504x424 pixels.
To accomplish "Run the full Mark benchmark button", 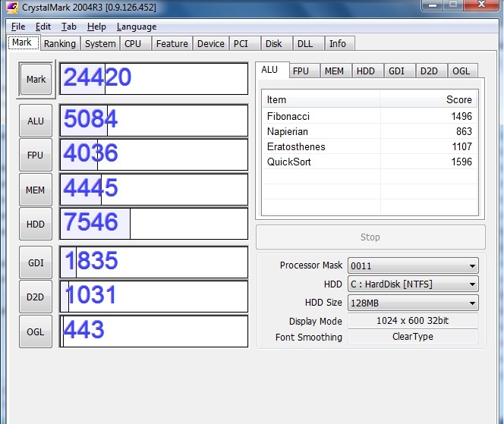I will point(36,79).
